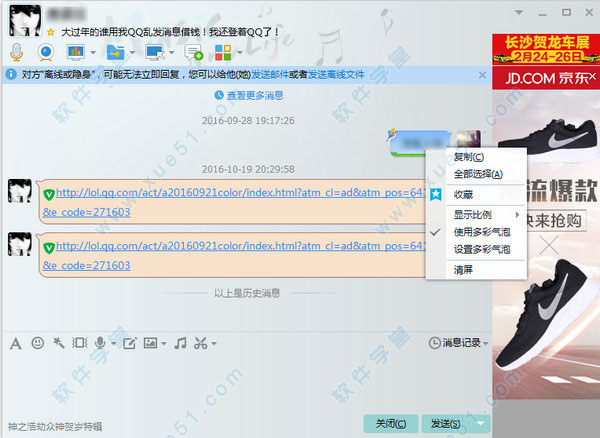This screenshot has height=438, width=600.
Task: Click the 以上是历史消息 divider label
Action: coord(247,293)
